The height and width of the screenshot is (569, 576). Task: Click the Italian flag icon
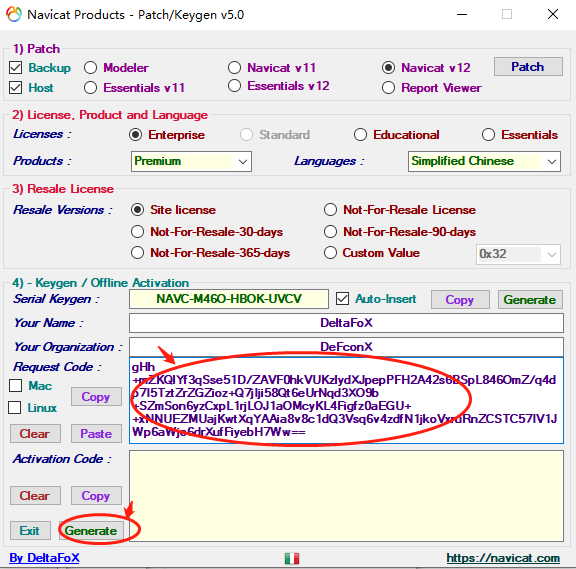292,558
